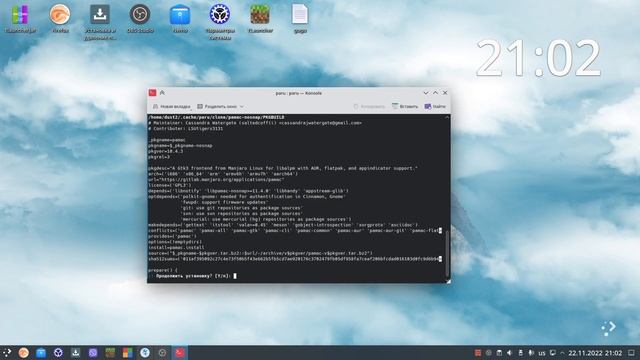The image size is (640, 360).
Task: Expand the Split View dropdown arrow
Action: 242,107
